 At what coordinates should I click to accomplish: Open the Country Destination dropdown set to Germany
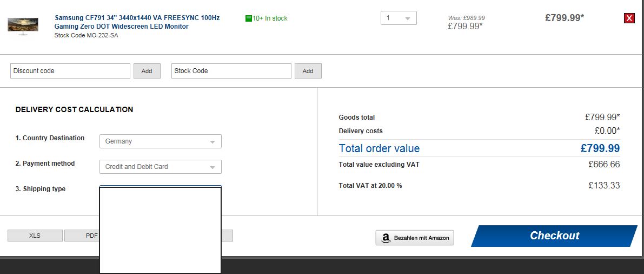161,141
